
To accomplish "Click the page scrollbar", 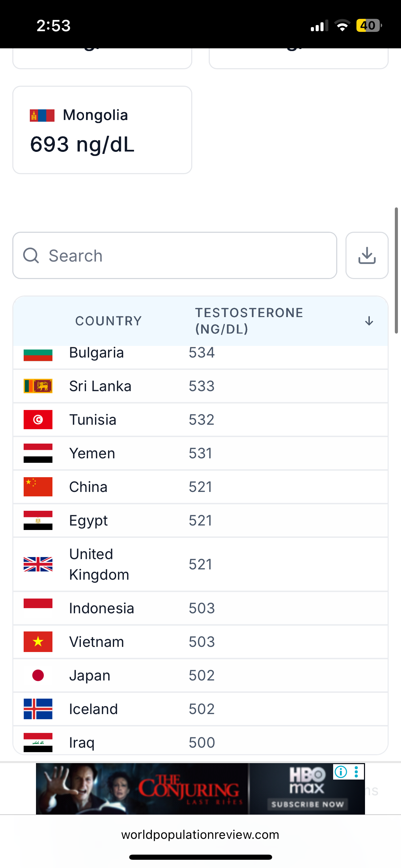I will pyautogui.click(x=396, y=270).
